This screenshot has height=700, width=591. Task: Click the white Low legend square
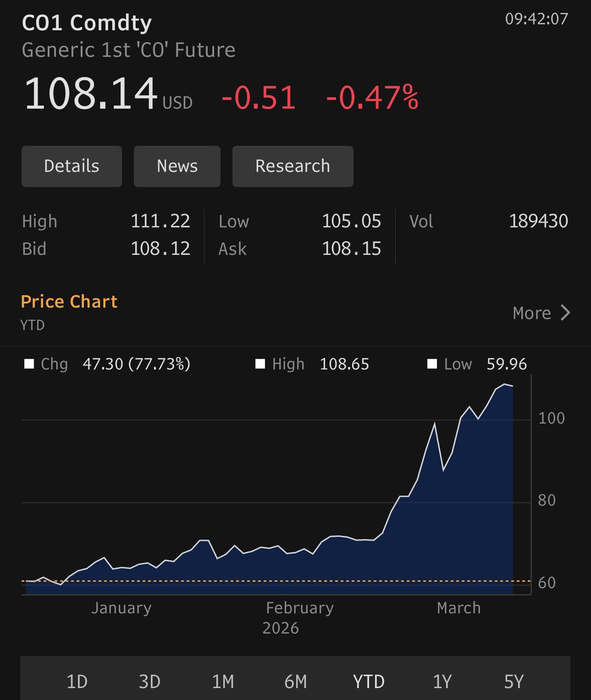(x=432, y=365)
